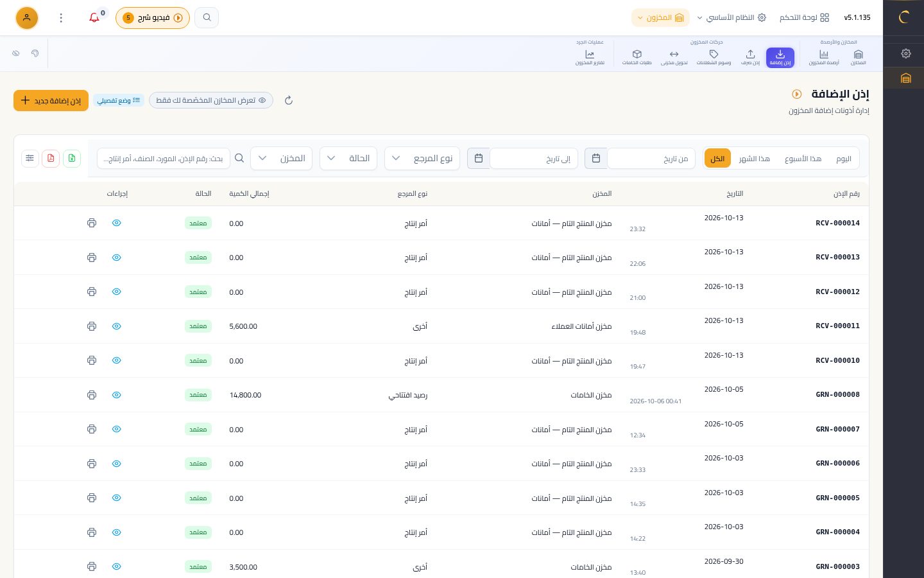Open the three-dot more options menu
The height and width of the screenshot is (578, 924).
[x=61, y=18]
